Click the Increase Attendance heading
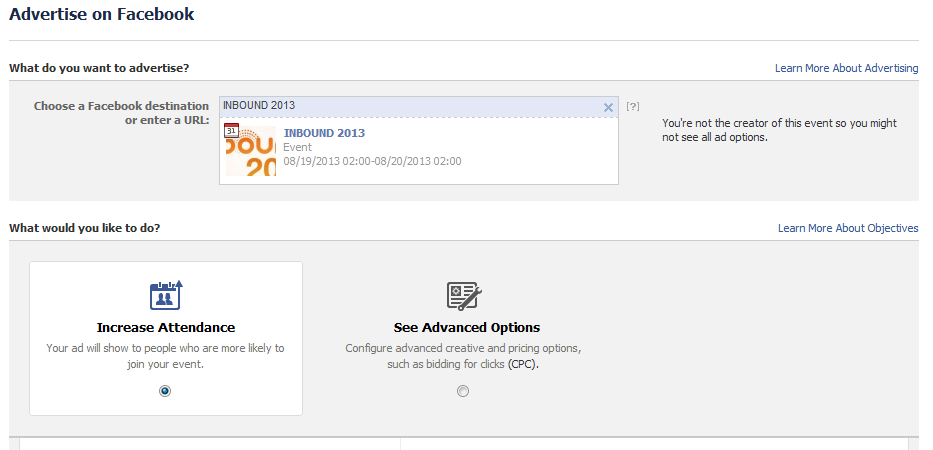 (166, 327)
